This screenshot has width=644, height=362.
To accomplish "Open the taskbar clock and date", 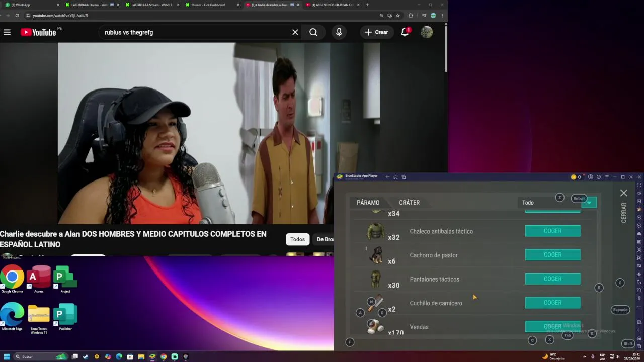I will [633, 357].
